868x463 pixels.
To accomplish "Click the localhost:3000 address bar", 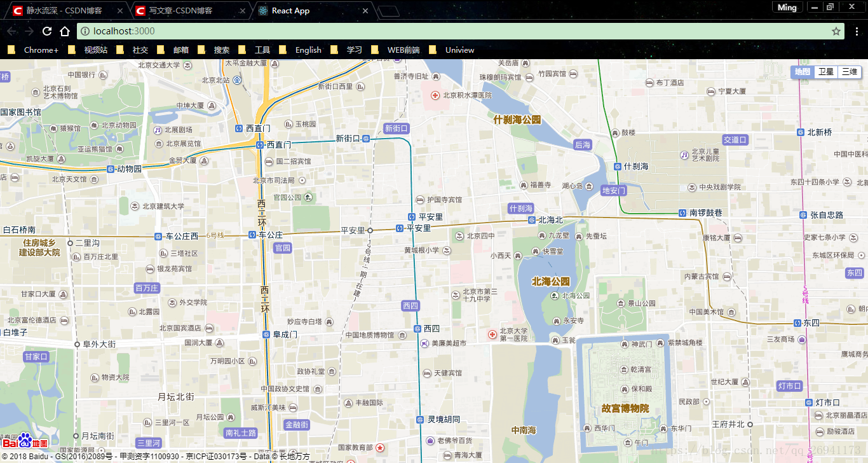I will 461,31.
